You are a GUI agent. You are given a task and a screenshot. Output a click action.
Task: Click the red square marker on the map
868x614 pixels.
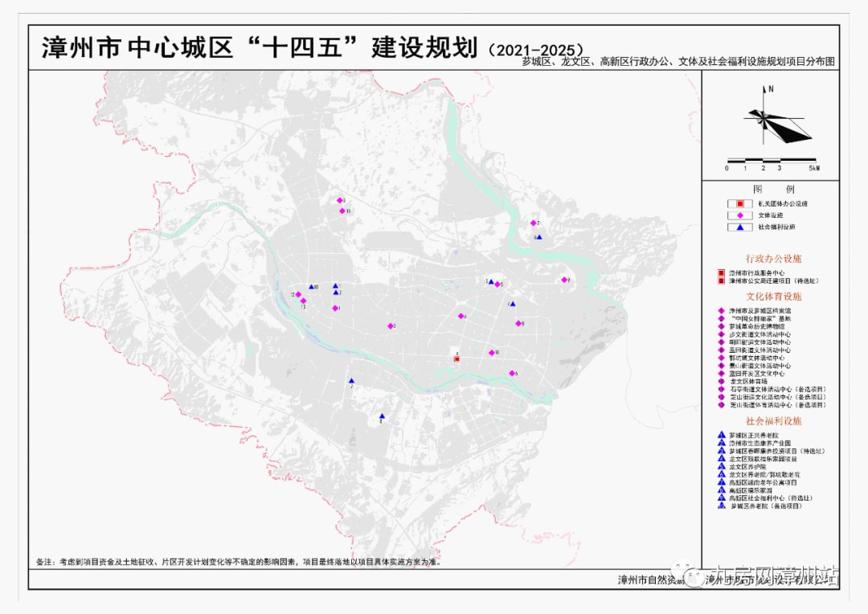pos(457,359)
